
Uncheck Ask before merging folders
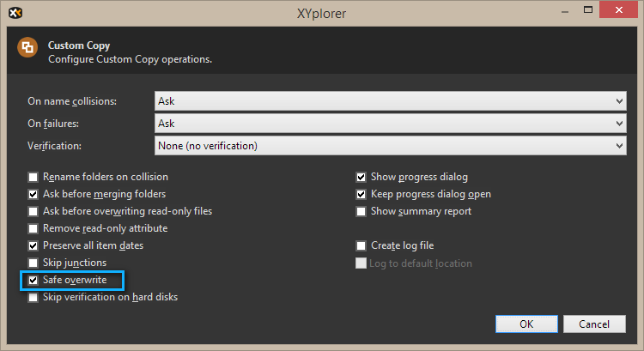coord(33,194)
